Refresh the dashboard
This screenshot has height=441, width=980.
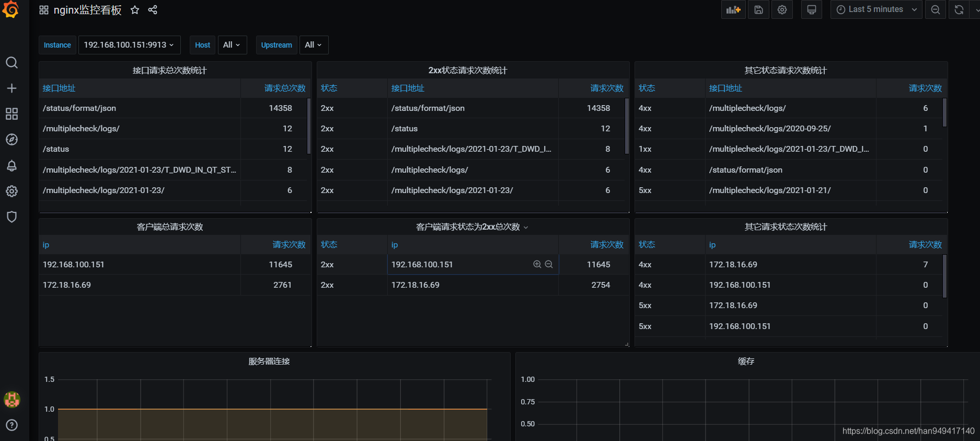pos(959,9)
